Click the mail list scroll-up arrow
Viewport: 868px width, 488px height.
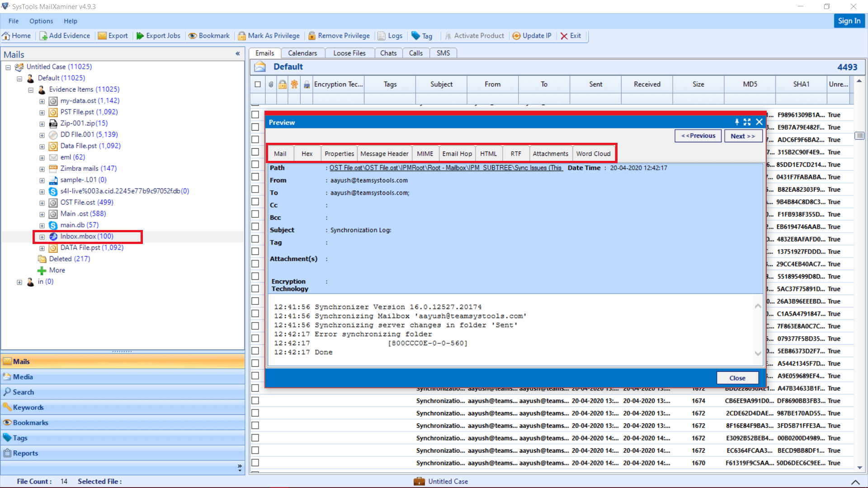pos(859,81)
